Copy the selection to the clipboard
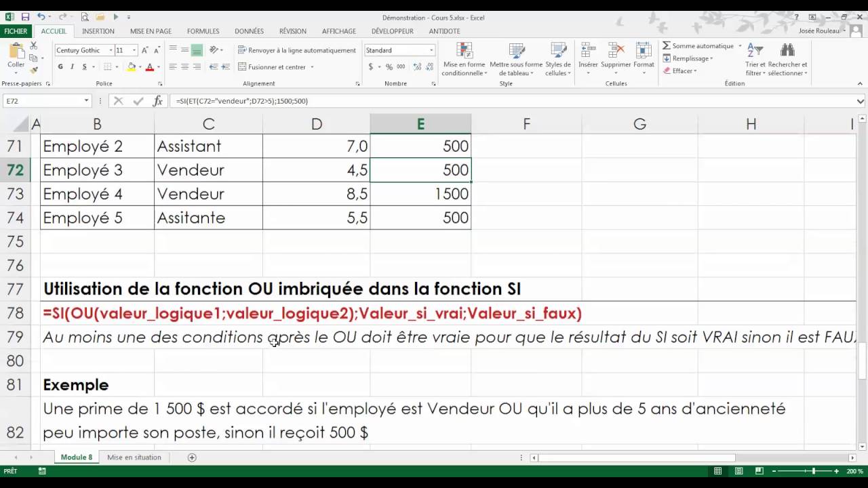Screen dimensions: 868x488 click(x=34, y=58)
